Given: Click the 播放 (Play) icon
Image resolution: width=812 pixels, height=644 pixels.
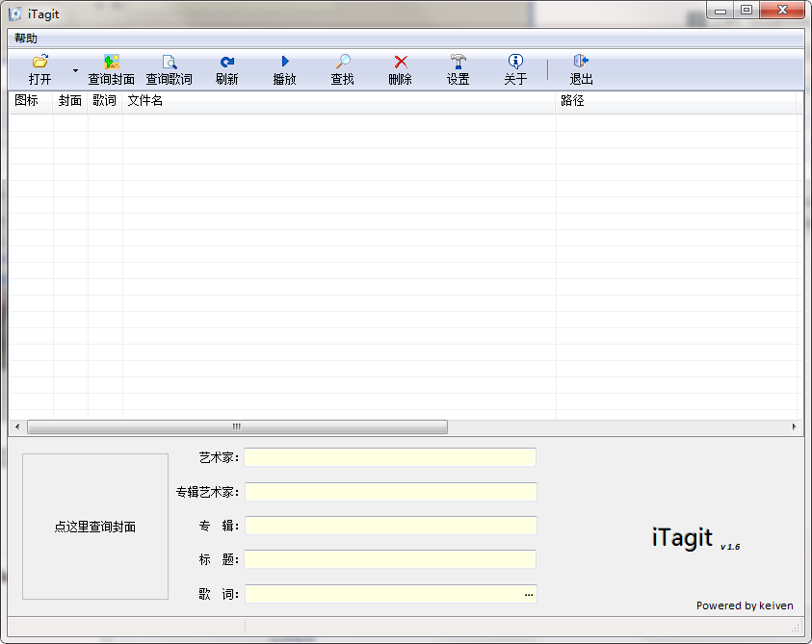Looking at the screenshot, I should [284, 69].
